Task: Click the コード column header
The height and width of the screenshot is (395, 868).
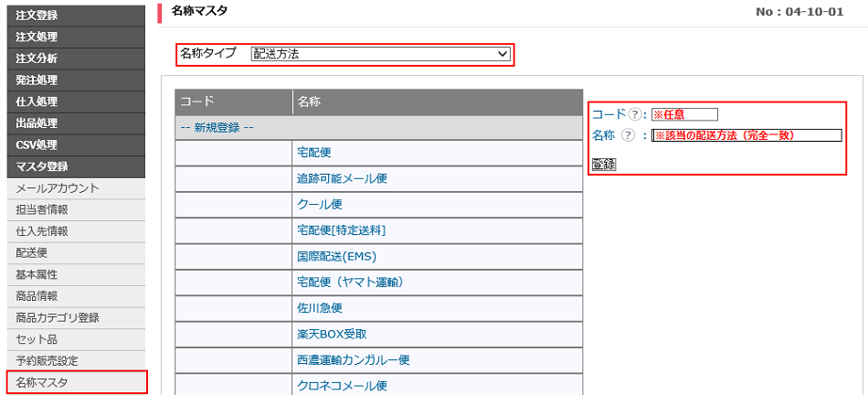Action: (x=234, y=101)
